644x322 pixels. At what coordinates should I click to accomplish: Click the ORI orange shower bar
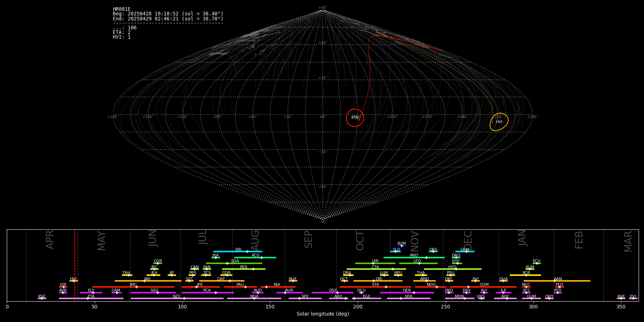click(378, 281)
